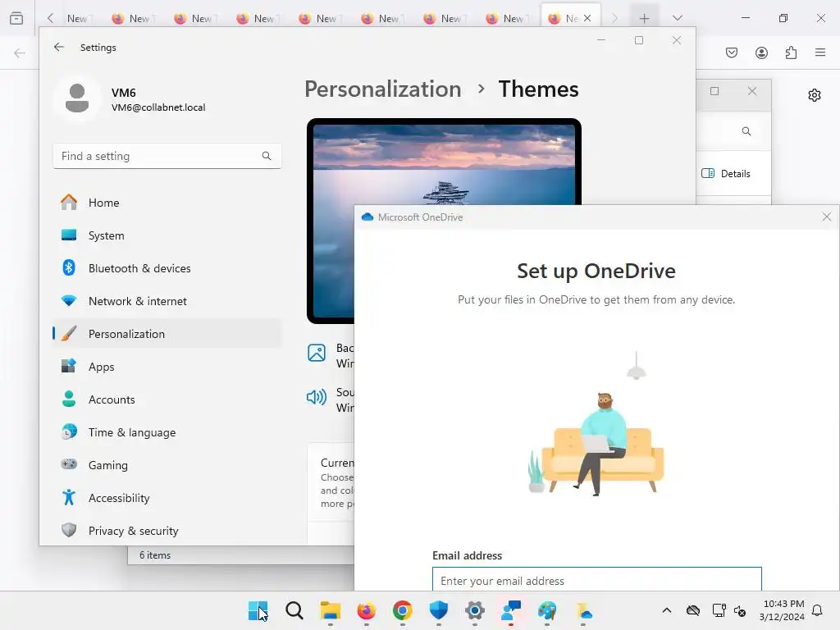
Task: Open the Windows Start menu
Action: (258, 610)
